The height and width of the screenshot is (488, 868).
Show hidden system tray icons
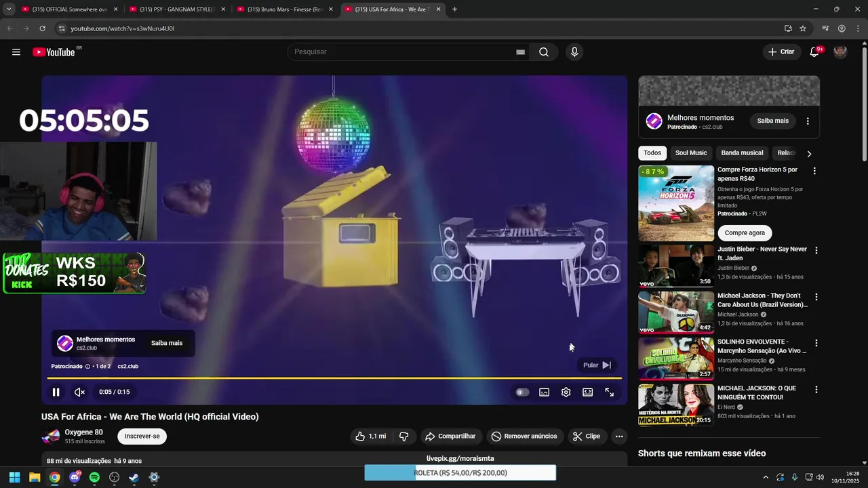[x=766, y=477]
